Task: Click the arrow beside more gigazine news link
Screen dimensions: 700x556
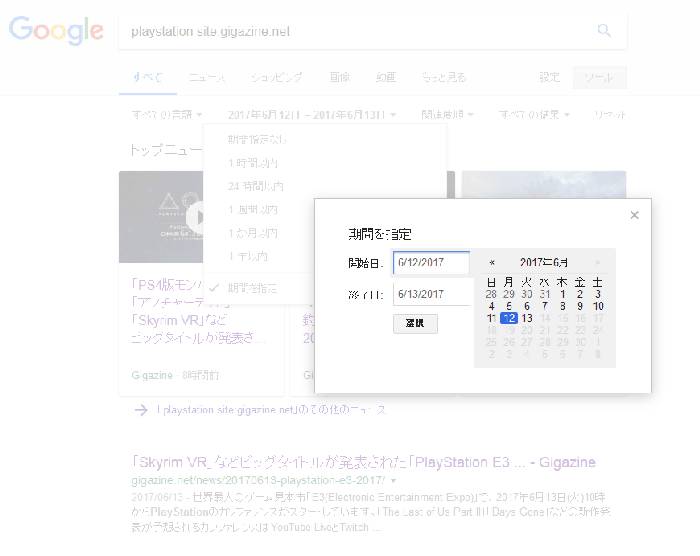Action: click(x=141, y=410)
